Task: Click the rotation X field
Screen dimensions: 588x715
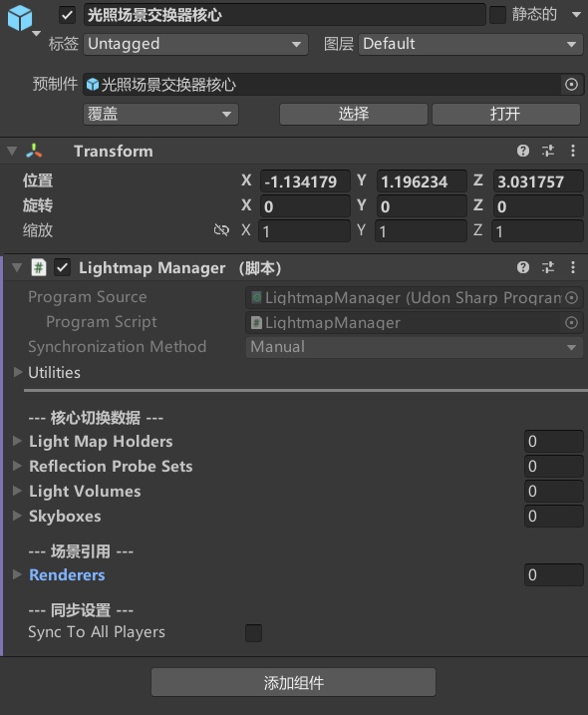Action: pos(305,206)
